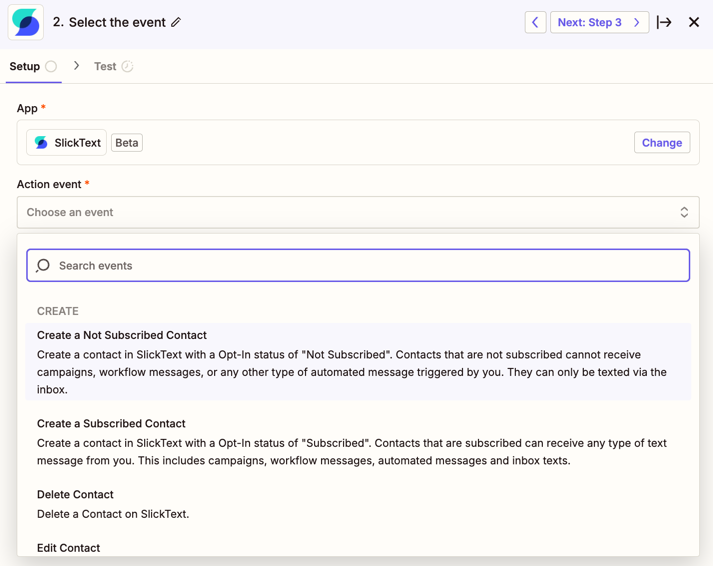Click the Test clock status icon
This screenshot has height=566, width=713.
click(x=127, y=66)
